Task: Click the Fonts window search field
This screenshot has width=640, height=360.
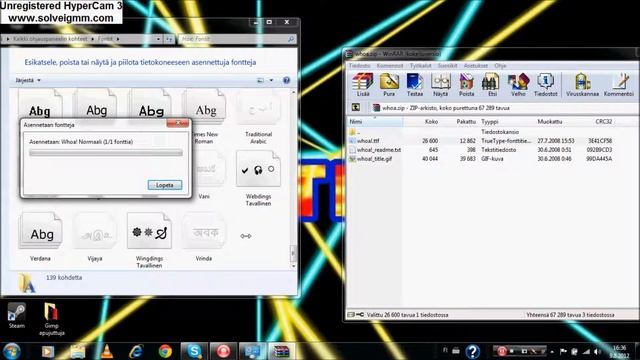Action: coord(237,39)
